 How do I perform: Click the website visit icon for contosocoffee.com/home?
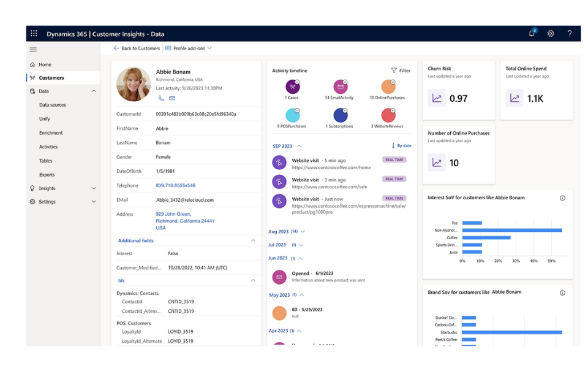pos(279,163)
